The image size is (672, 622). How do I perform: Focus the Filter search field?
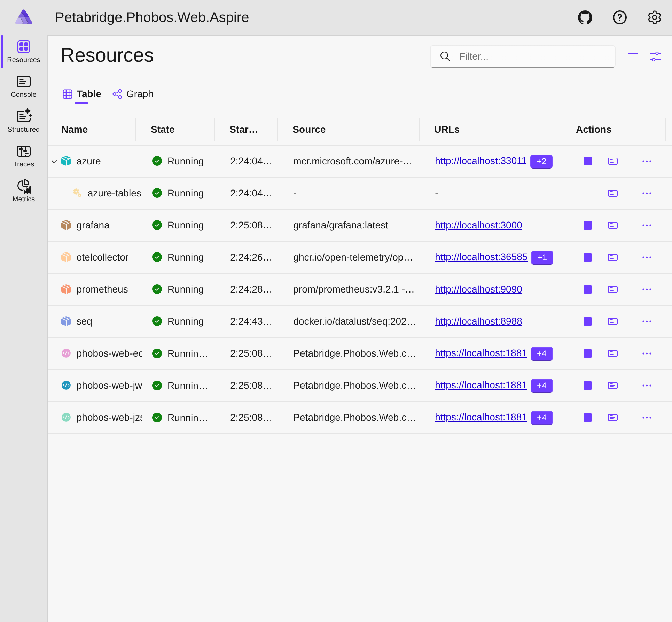[523, 56]
